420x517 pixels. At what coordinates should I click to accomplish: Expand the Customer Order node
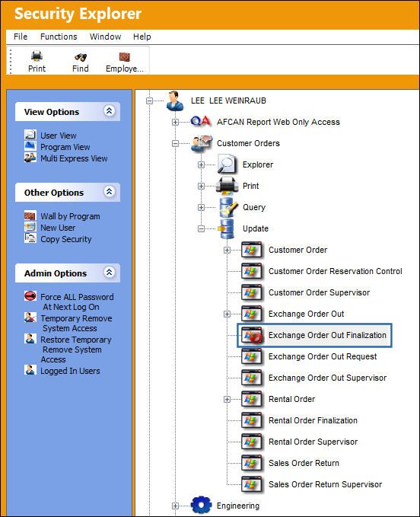click(x=227, y=251)
